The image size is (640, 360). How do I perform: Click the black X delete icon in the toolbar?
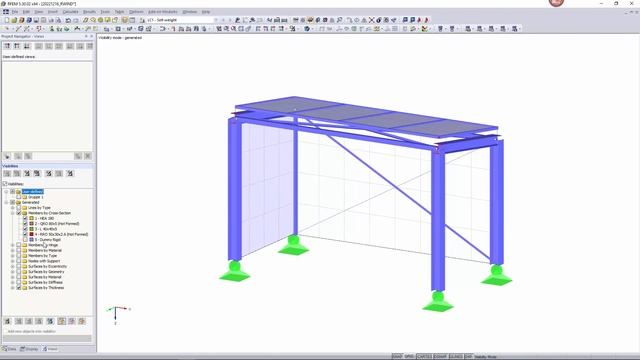coord(371,20)
